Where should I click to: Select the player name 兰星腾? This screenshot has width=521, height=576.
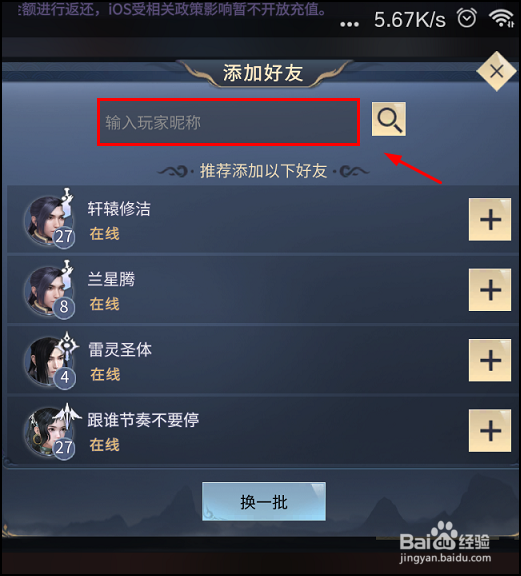[x=111, y=279]
